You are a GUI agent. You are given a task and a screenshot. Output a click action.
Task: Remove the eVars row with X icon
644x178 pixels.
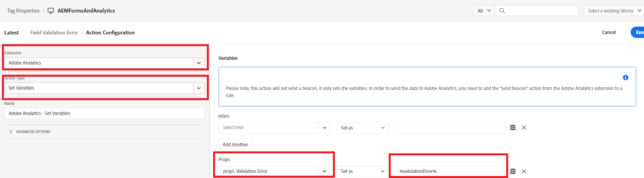tap(524, 128)
